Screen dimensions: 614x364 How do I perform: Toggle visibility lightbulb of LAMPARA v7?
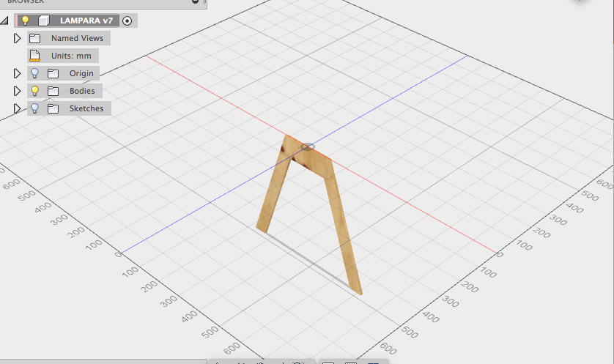(x=25, y=21)
